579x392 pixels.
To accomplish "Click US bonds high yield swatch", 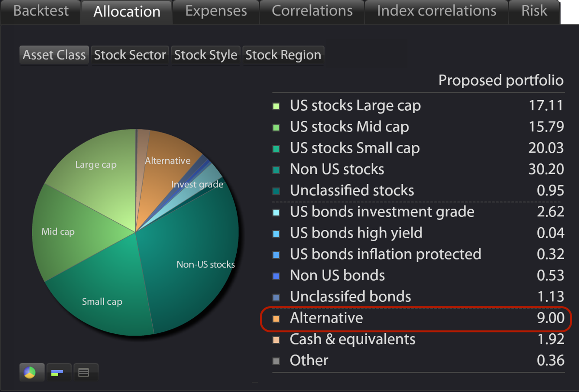I will 276,234.
